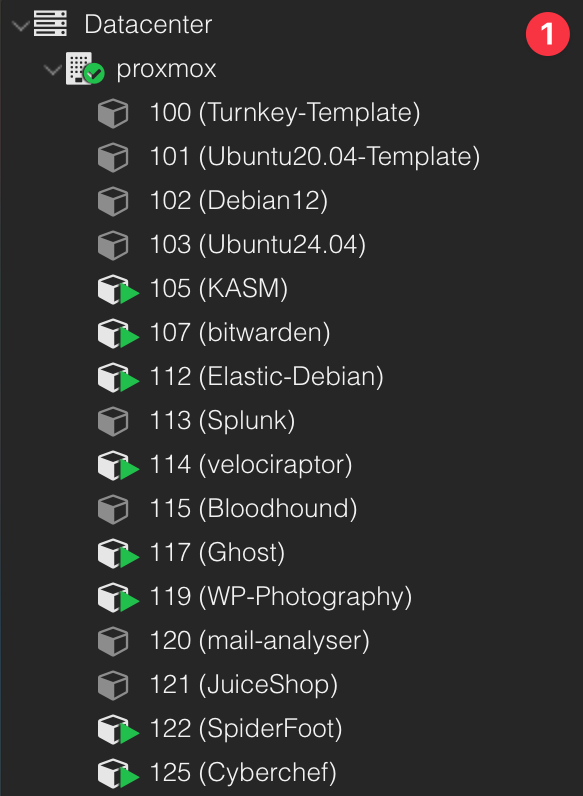Open 114 (velociraptor) entry
Screen dimensions: 583x796
pos(251,465)
